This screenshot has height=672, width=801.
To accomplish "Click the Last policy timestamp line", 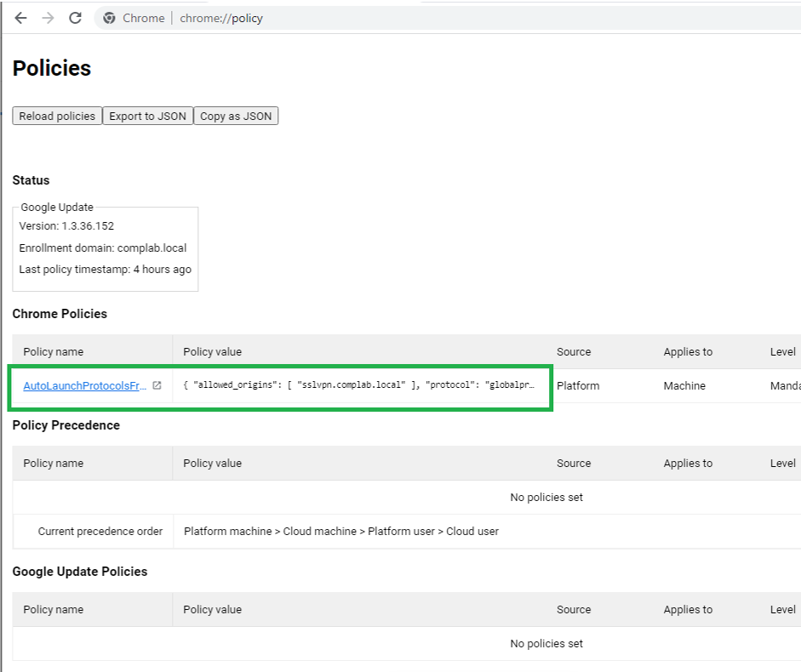I will click(105, 270).
